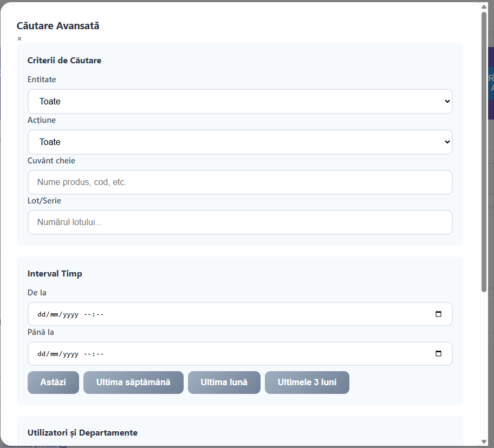Screen dimensions: 494x448
Task: Click the dialog's vertical scrollbar thumb
Action: click(x=484, y=151)
